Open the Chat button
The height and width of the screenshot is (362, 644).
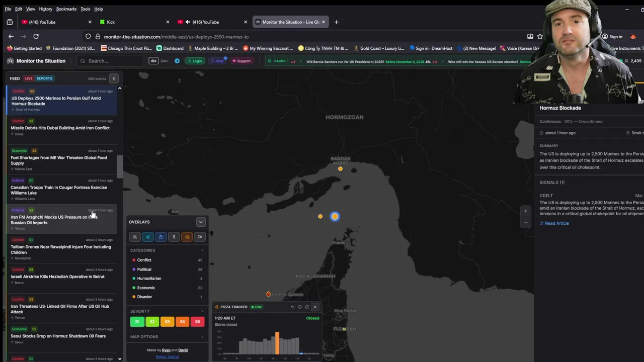click(217, 61)
